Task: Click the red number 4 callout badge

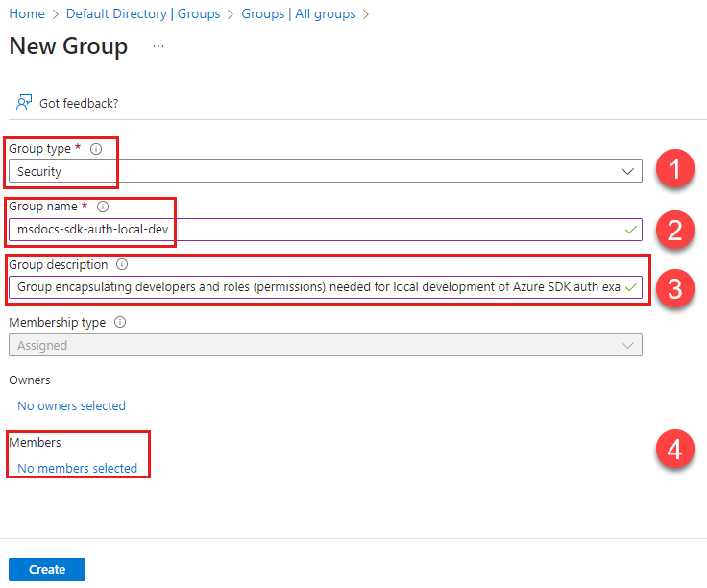Action: point(674,450)
